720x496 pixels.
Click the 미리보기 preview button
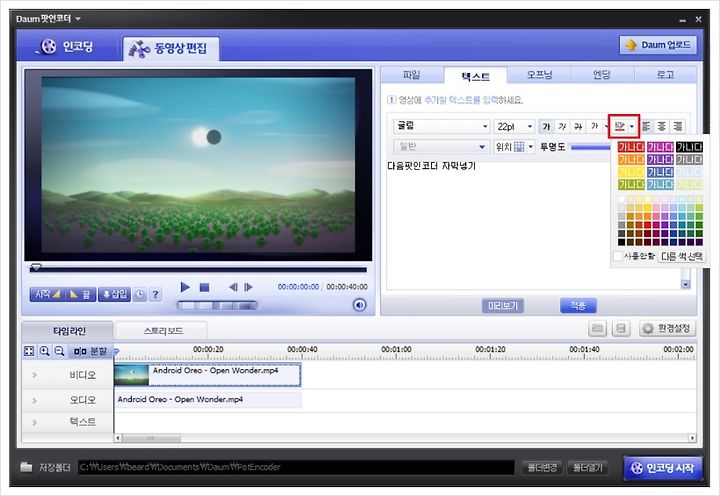click(503, 305)
